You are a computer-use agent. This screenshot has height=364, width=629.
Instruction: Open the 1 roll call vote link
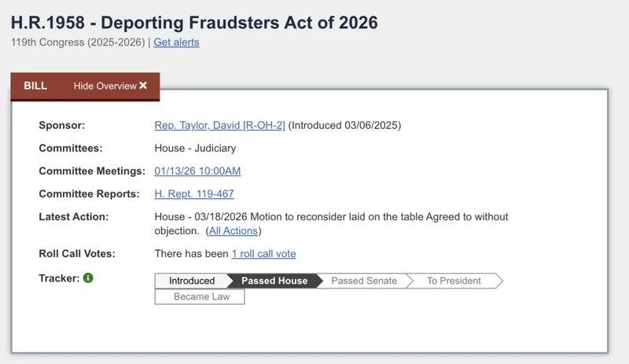(x=263, y=253)
